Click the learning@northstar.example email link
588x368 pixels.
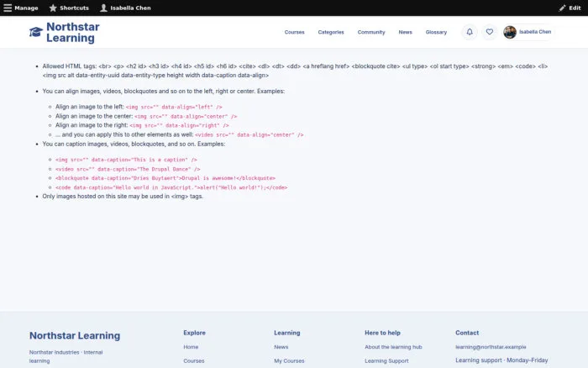click(x=491, y=347)
